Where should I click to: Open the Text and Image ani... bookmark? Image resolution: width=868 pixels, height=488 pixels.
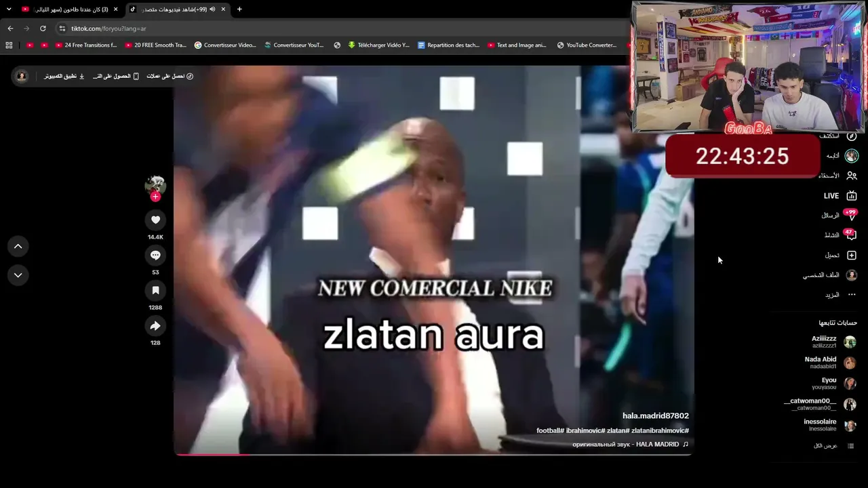tap(517, 45)
